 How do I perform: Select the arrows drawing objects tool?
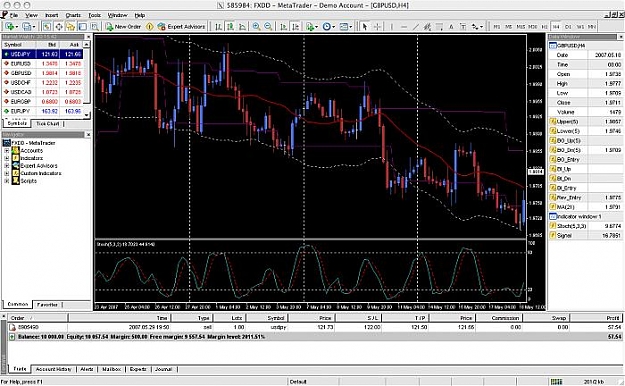point(476,27)
